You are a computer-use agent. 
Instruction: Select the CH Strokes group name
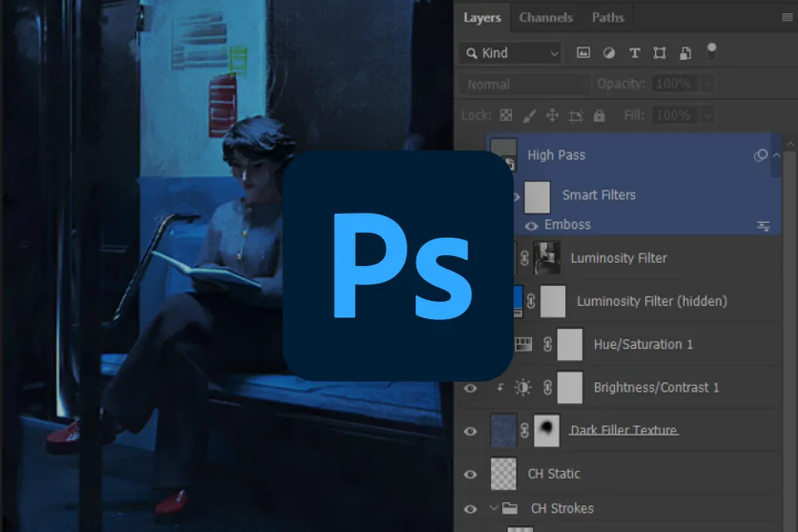pyautogui.click(x=562, y=508)
